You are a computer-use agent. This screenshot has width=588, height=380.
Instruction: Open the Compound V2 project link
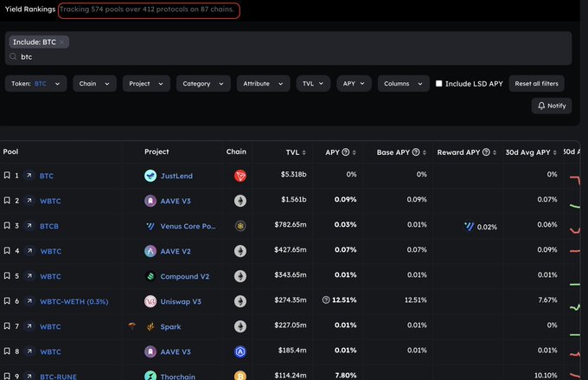(x=185, y=276)
